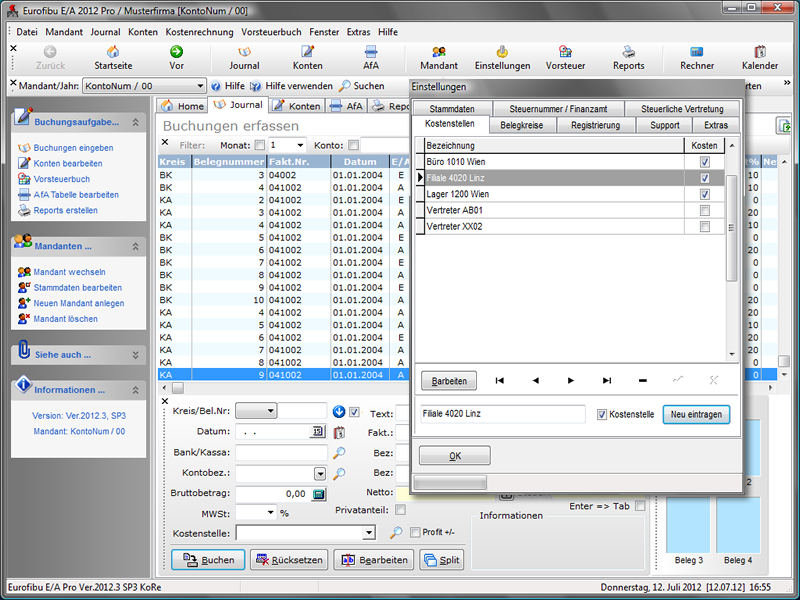
Task: Click the journal table horizontal scrollbar thumb
Action: click(178, 388)
